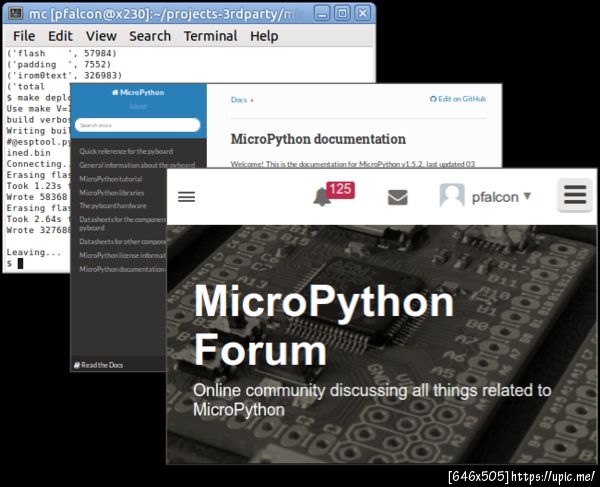The image size is (600, 487).
Task: Click the Docs breadcrumb link
Action: tap(239, 100)
